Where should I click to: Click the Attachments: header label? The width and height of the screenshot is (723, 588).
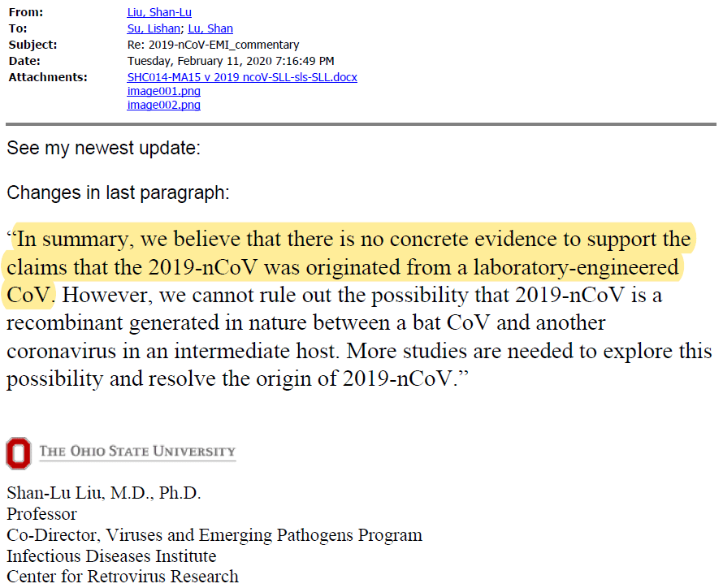pos(48,77)
